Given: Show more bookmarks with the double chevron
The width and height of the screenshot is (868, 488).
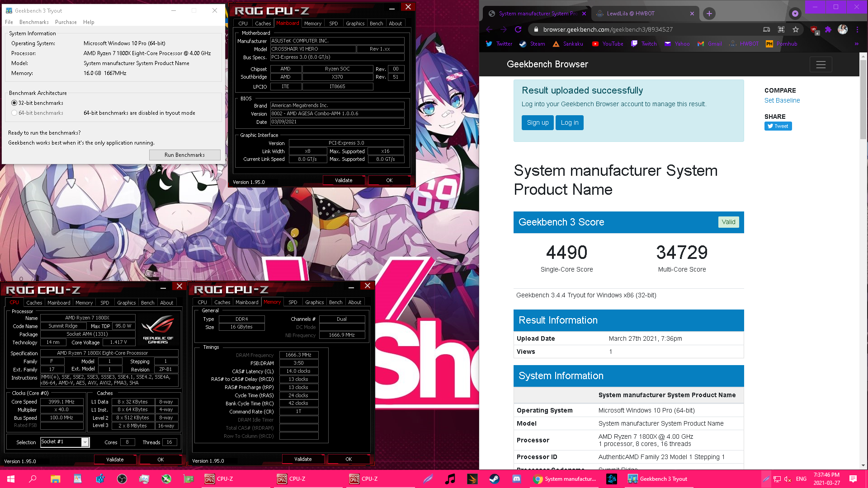Looking at the screenshot, I should 856,44.
